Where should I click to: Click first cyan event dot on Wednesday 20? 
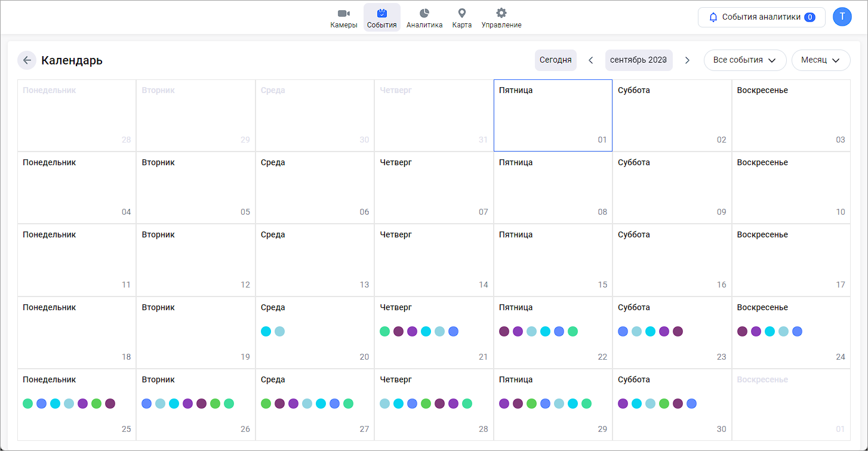(x=266, y=331)
